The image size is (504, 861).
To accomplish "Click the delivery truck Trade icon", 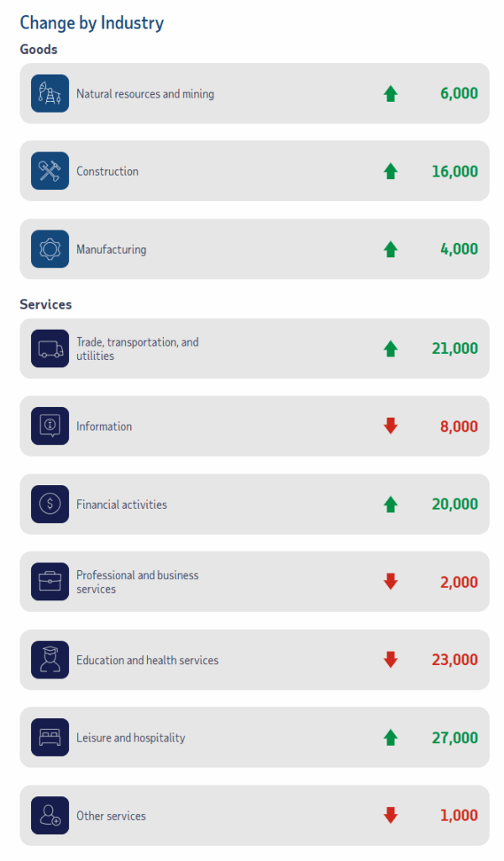I will 50,349.
